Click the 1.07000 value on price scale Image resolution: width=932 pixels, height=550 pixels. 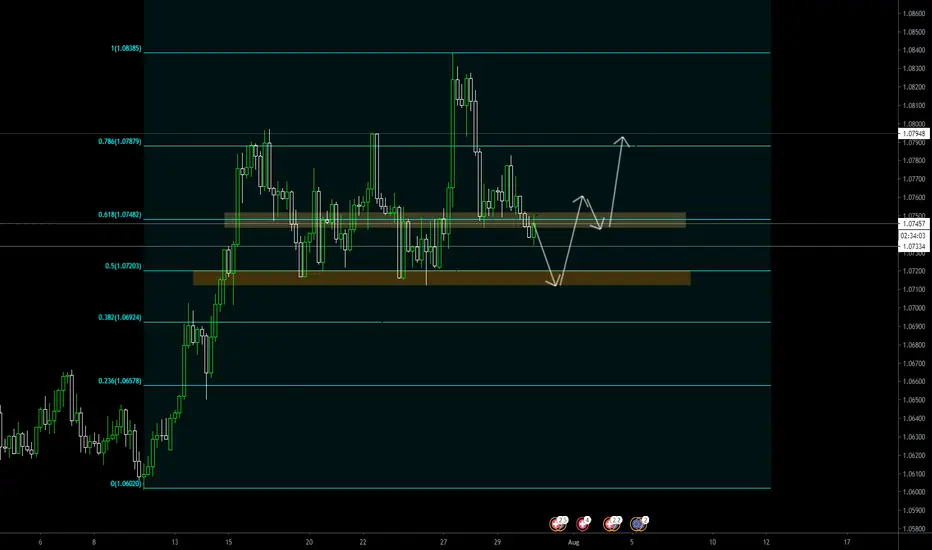coord(914,308)
